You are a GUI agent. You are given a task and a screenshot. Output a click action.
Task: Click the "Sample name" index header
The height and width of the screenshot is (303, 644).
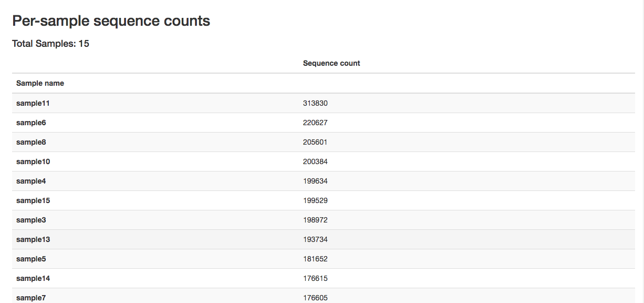(x=40, y=83)
